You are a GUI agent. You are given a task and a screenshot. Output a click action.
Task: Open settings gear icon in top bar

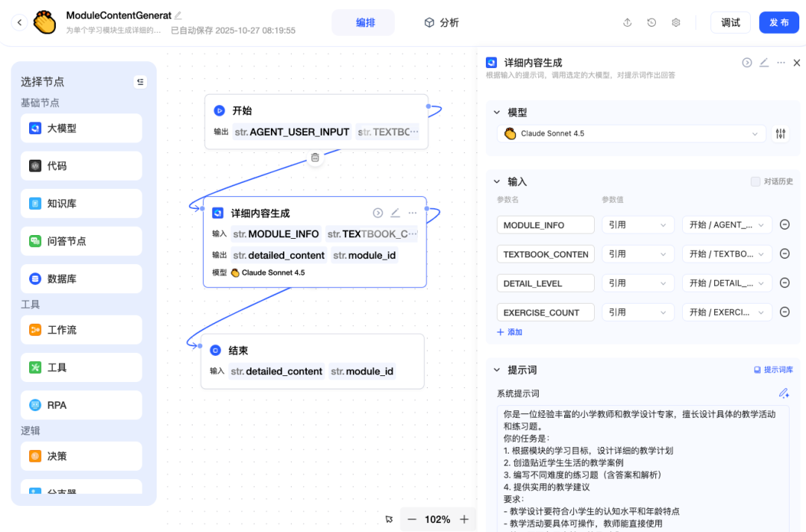click(676, 22)
